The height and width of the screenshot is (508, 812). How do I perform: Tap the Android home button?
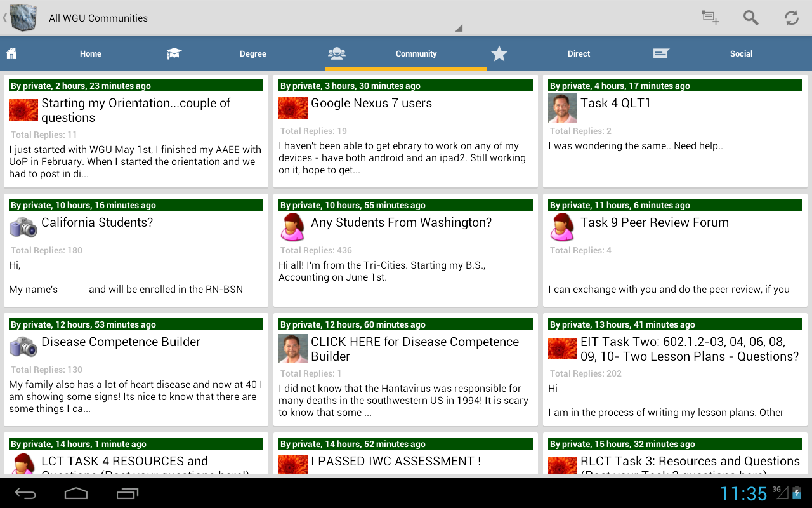[76, 493]
